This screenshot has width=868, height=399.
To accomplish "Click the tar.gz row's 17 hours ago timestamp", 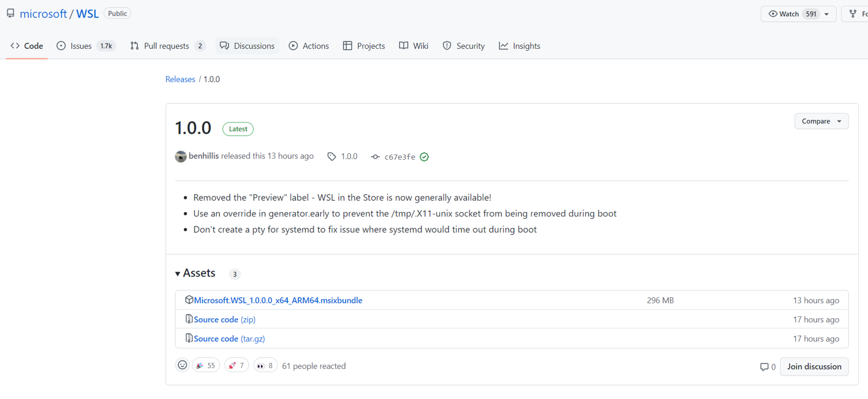I will point(816,339).
